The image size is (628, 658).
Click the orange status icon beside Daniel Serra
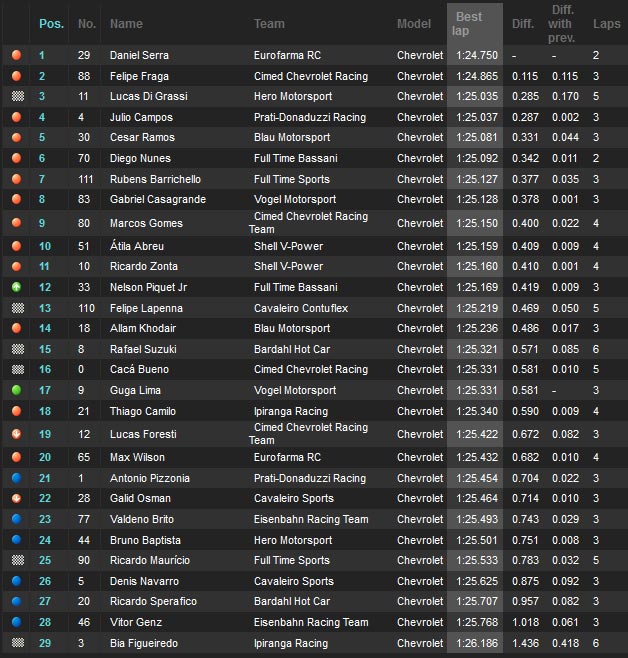pos(16,55)
